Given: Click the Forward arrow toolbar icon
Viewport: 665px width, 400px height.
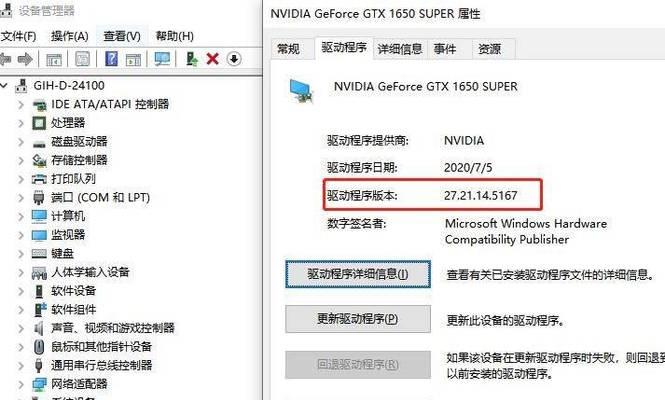Looking at the screenshot, I should [x=25, y=59].
